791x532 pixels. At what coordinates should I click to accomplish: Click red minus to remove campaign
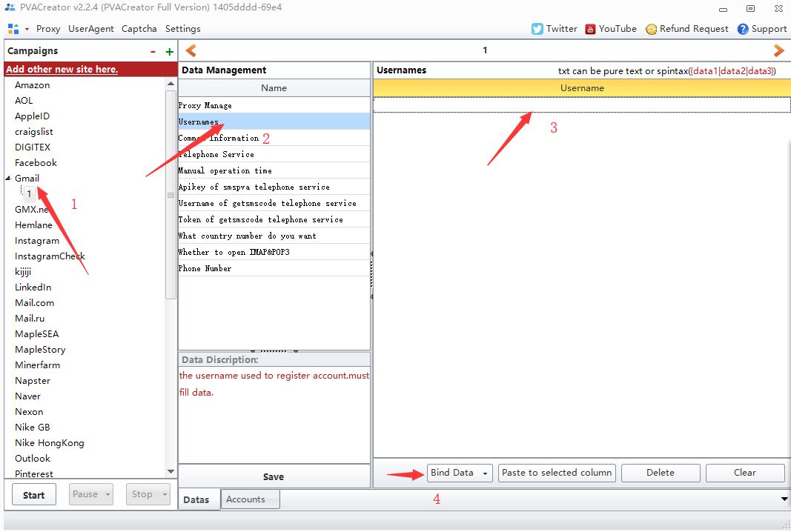(153, 52)
